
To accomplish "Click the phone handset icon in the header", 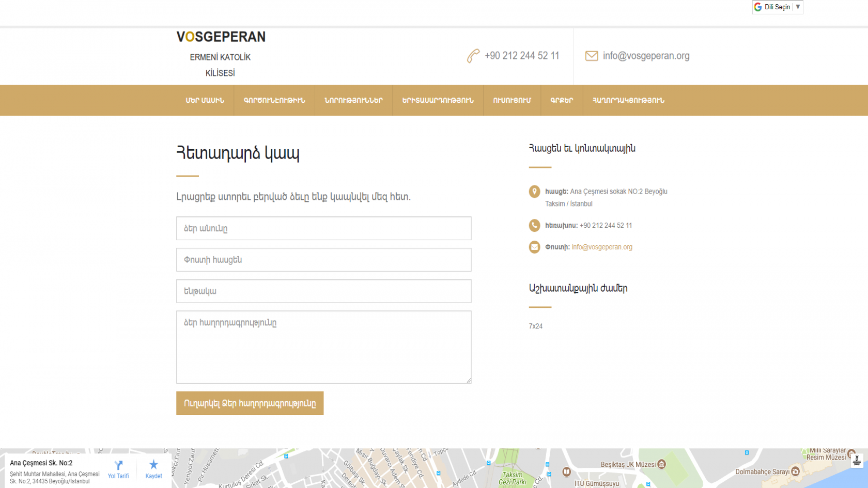I will click(472, 56).
